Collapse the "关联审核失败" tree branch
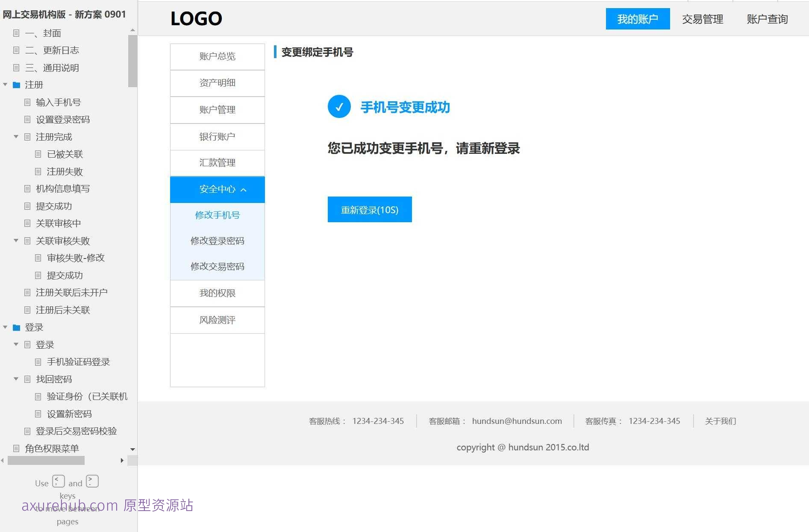This screenshot has height=532, width=809. [x=16, y=241]
